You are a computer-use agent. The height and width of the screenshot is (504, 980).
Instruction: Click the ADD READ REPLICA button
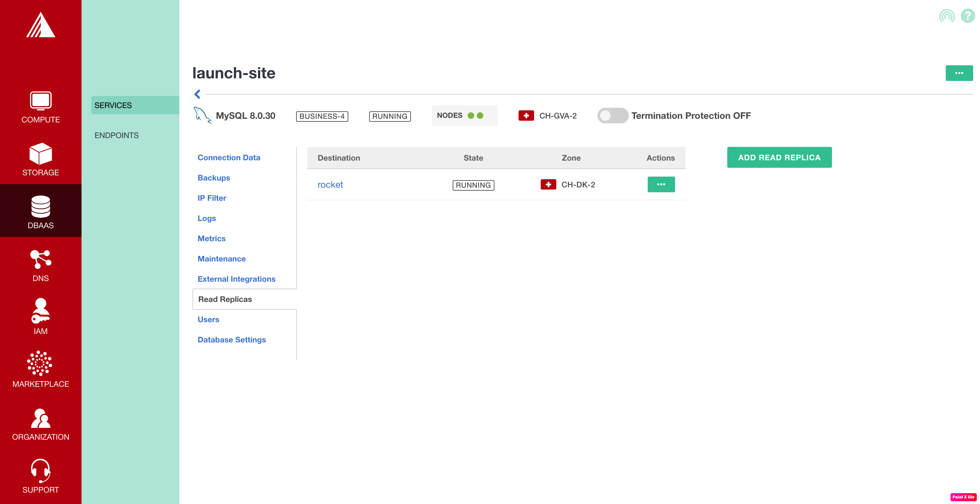tap(779, 157)
